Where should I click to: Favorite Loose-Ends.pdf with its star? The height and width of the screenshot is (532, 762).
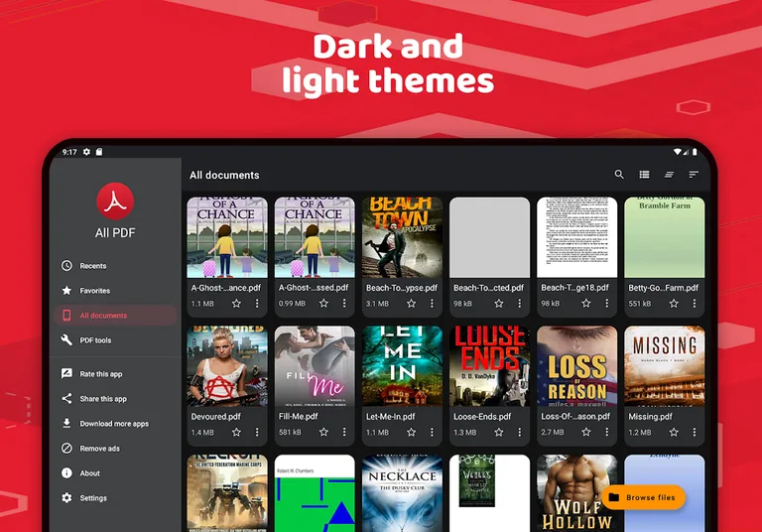[x=499, y=432]
